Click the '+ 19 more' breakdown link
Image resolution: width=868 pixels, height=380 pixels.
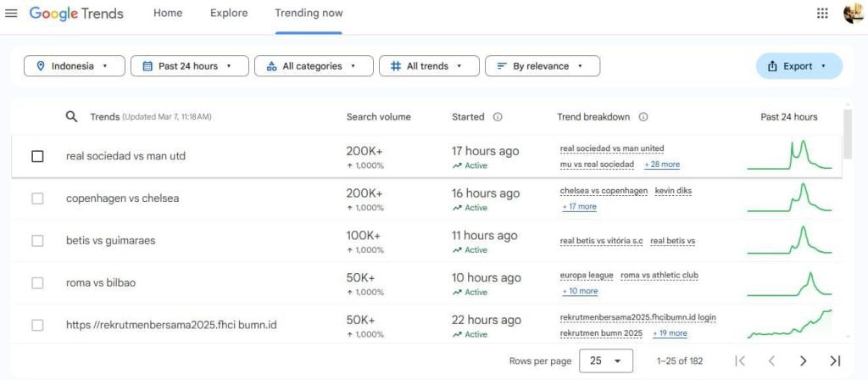tap(670, 332)
